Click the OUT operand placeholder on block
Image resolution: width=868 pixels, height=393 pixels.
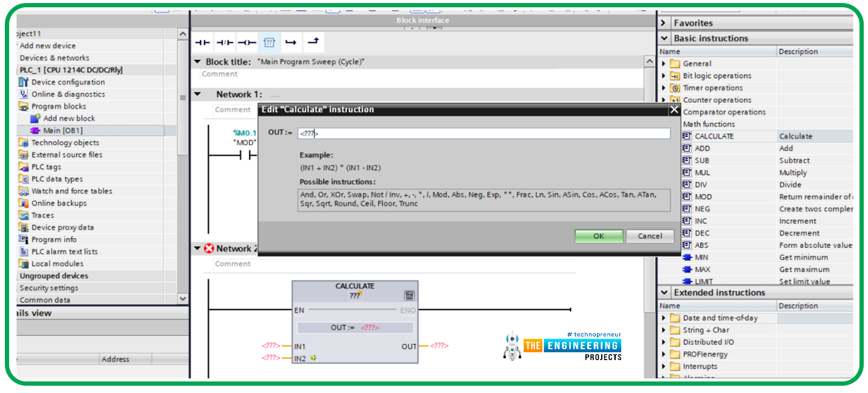pos(439,346)
